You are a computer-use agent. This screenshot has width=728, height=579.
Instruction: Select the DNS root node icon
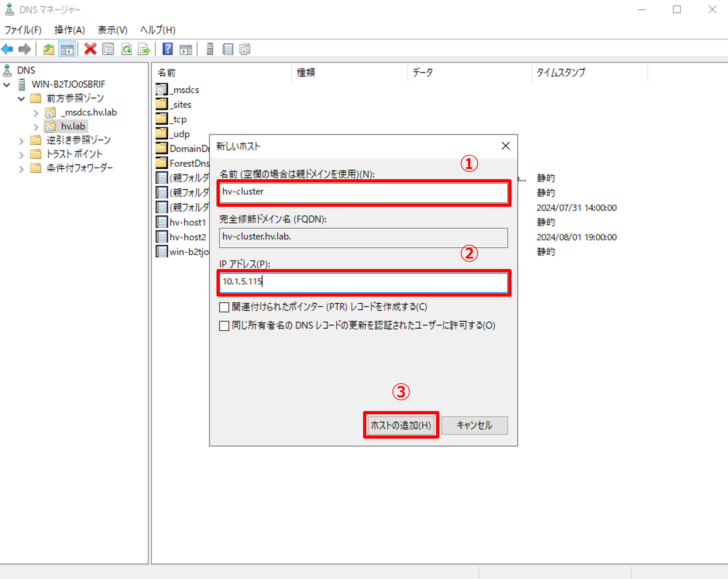[x=7, y=70]
